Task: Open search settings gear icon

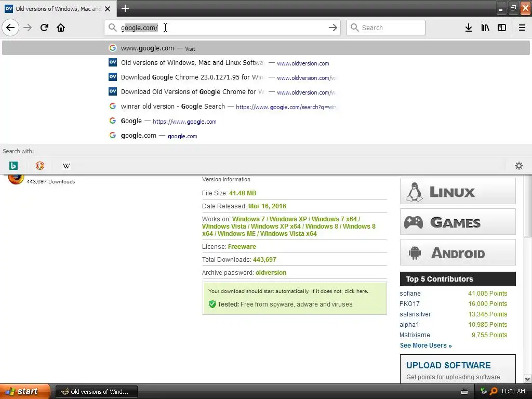Action: (519, 166)
